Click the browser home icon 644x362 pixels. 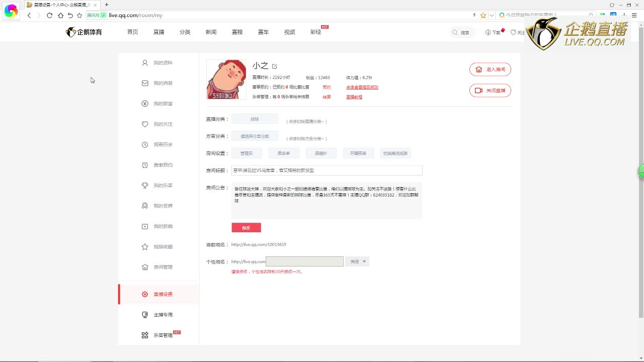(60, 16)
